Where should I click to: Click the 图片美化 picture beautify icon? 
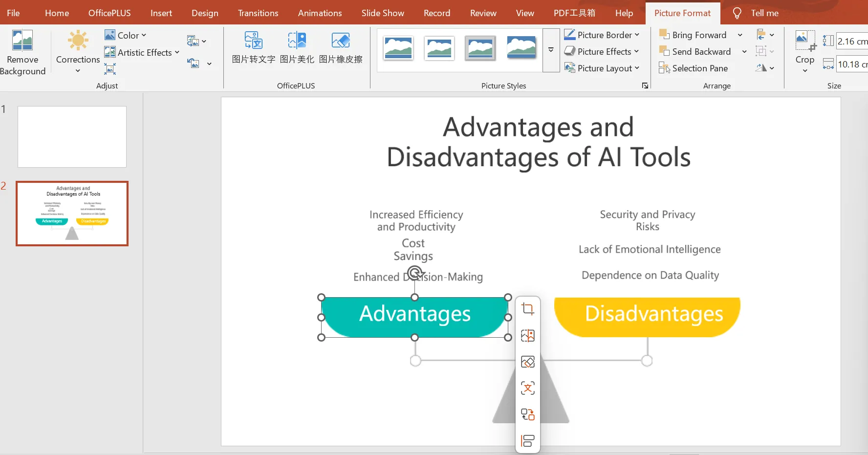click(x=297, y=41)
